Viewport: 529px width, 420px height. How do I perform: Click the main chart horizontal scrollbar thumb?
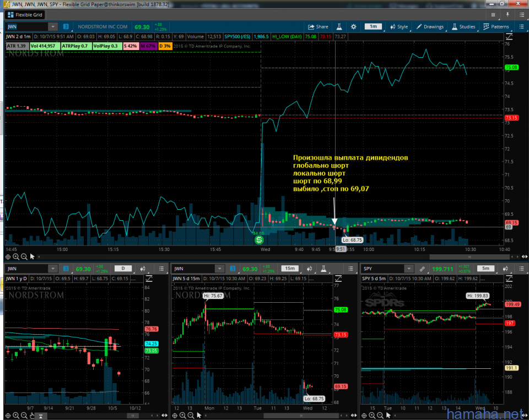point(469,257)
